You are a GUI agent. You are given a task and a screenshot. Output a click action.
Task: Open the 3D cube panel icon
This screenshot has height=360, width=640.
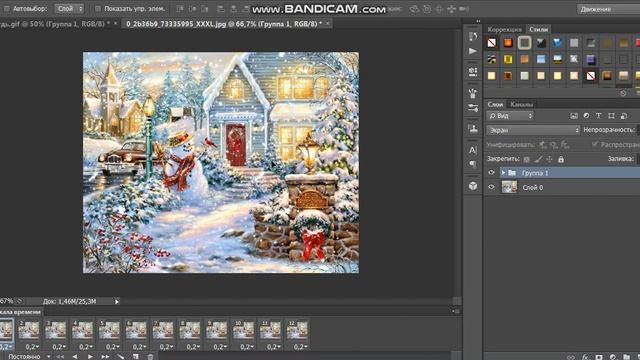point(473,186)
